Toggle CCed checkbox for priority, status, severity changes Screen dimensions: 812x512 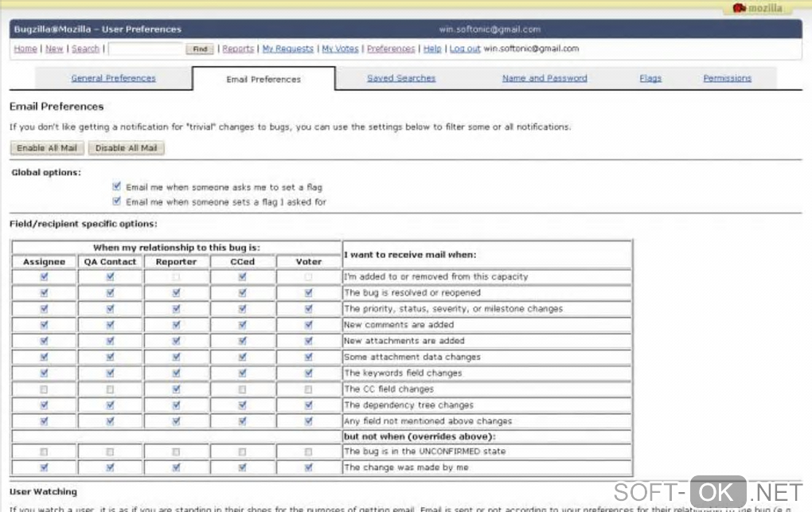pos(242,309)
